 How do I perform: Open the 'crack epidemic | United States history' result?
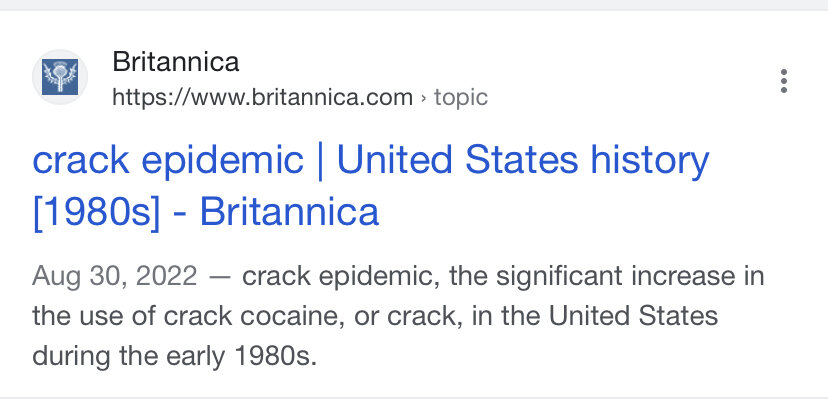point(371,160)
